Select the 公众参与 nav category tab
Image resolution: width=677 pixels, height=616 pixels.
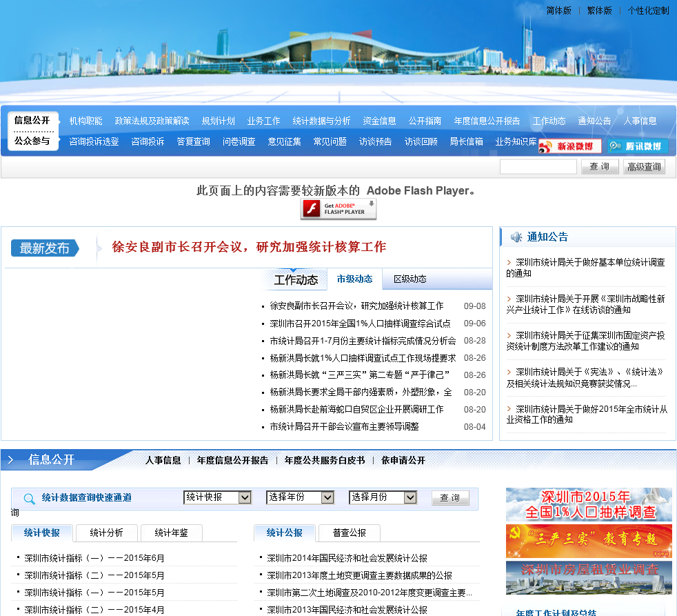pos(32,141)
